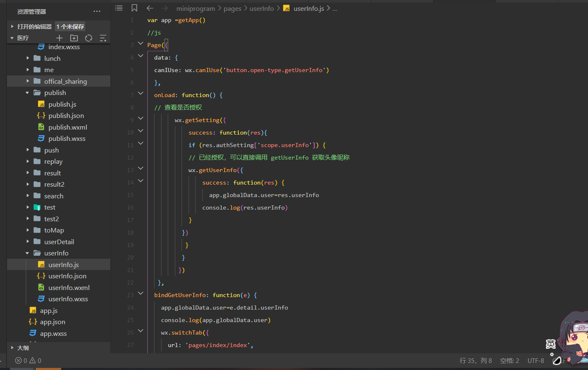Expand the lunch folder
This screenshot has width=588, height=370.
click(27, 58)
